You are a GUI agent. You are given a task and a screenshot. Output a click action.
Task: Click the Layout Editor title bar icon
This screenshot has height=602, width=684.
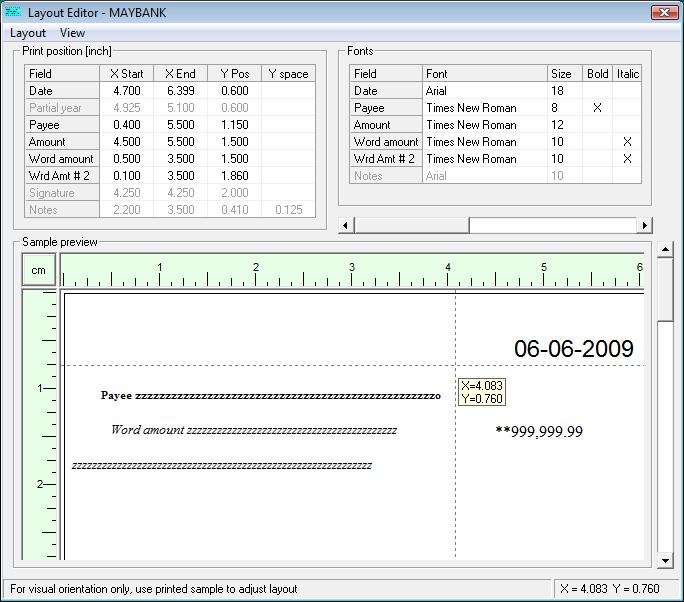(x=13, y=12)
